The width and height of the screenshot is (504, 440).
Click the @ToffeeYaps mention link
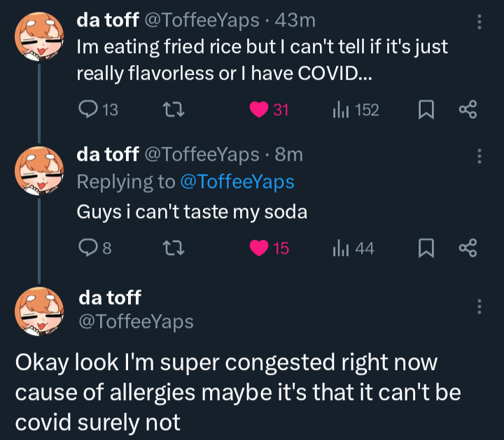click(237, 182)
